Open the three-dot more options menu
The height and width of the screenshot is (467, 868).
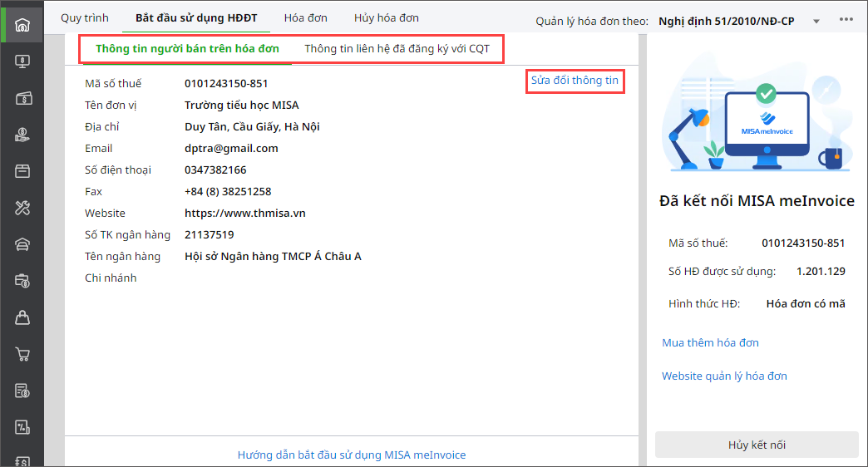pos(846,19)
